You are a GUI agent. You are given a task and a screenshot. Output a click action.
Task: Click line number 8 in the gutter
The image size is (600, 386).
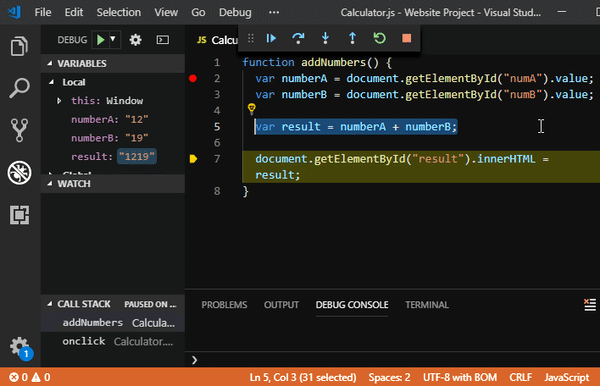[217, 191]
